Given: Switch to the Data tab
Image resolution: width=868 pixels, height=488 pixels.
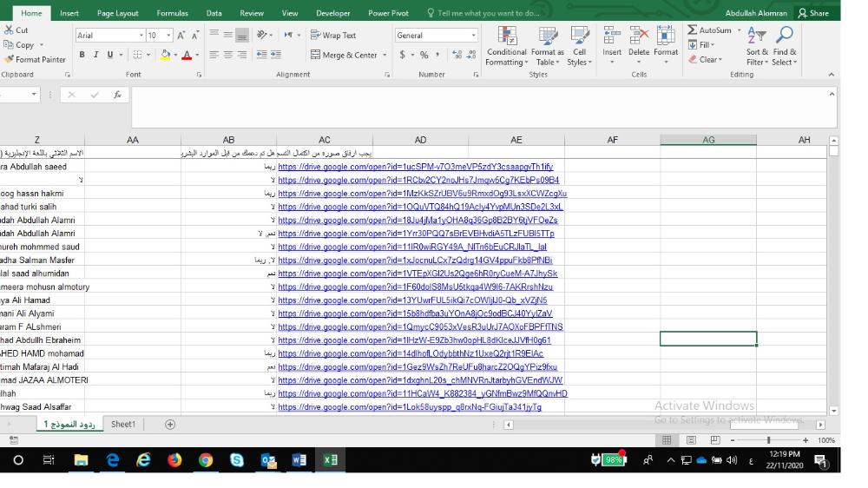Looking at the screenshot, I should point(214,13).
